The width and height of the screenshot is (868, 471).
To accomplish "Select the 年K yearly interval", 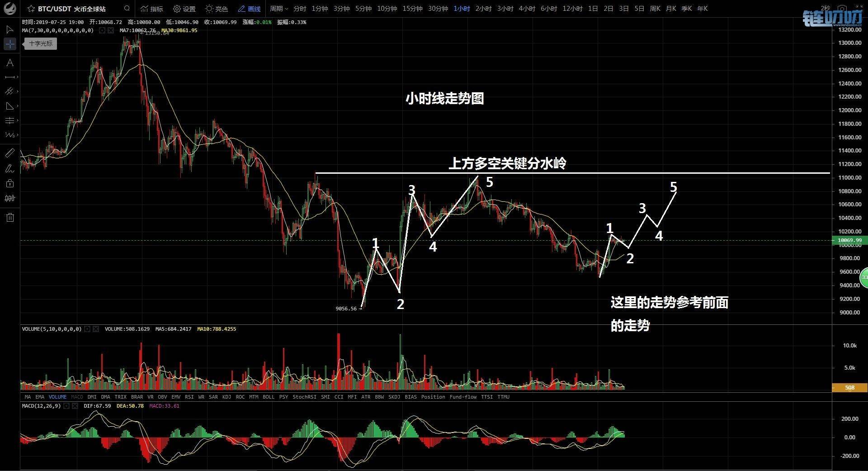I will 702,9.
